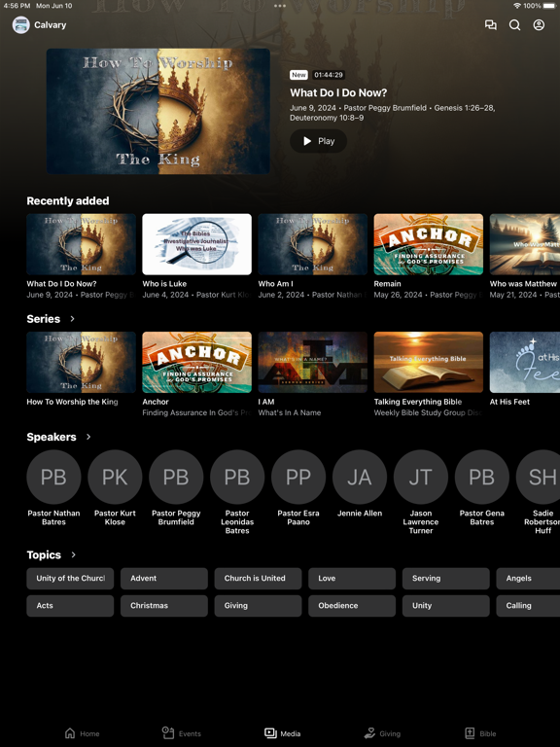Open the user profile icon

539,24
